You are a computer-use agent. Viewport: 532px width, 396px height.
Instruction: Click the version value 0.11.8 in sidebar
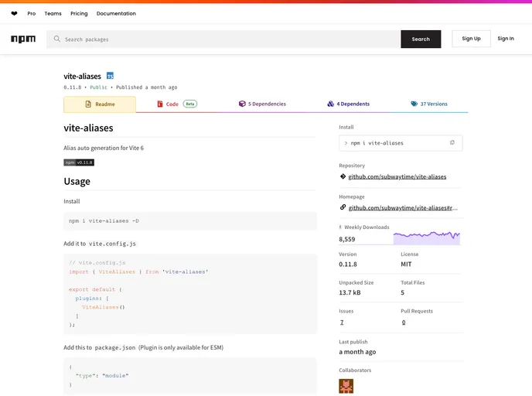(348, 265)
